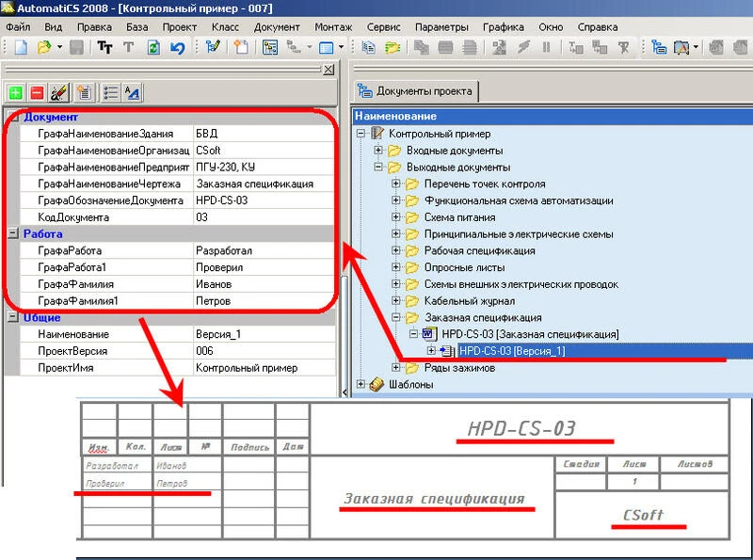Expand the Шаблоны tree node
This screenshot has height=560, width=753.
[x=361, y=384]
